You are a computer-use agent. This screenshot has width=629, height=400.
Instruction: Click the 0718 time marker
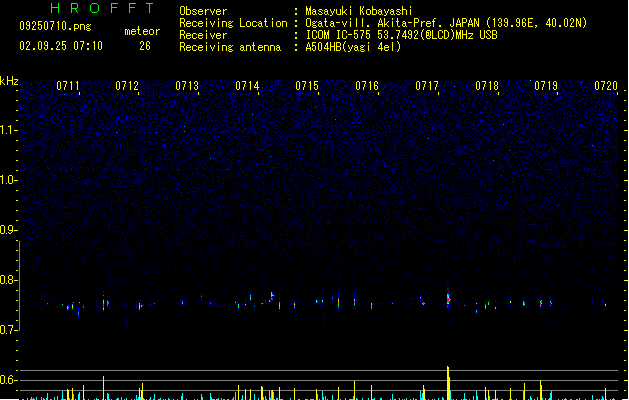487,86
